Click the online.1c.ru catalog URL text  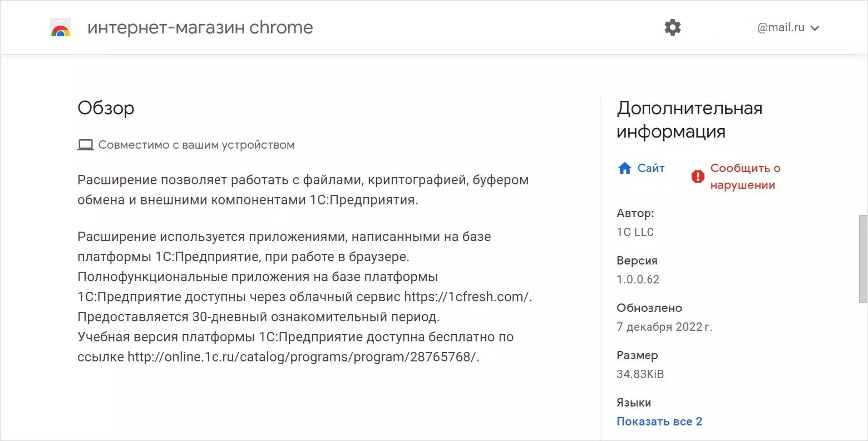pos(303,357)
